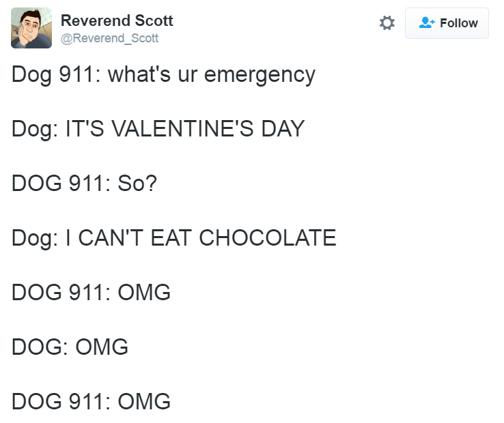The image size is (504, 423).
Task: Click the cartoon face in the avatar
Action: pyautogui.click(x=31, y=26)
